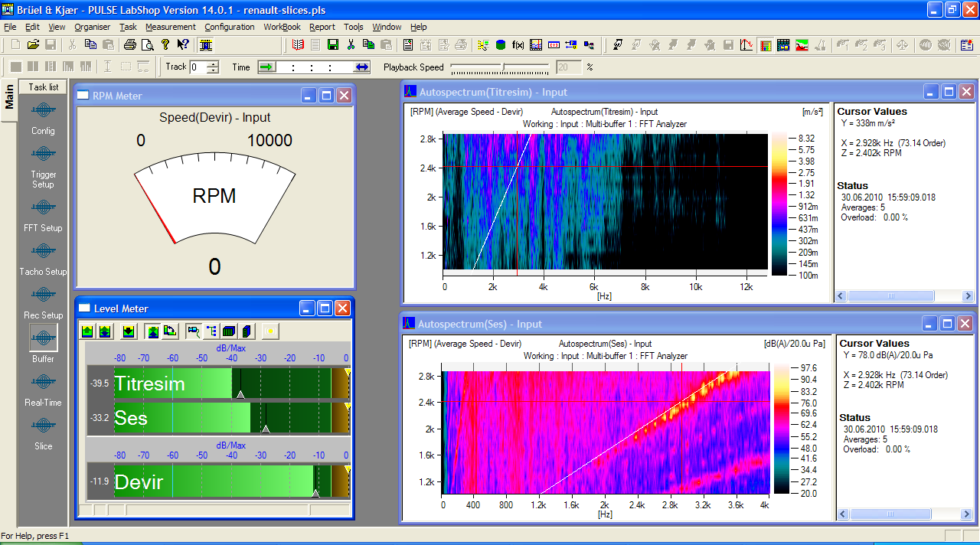Increase Track number with stepper up arrow
The width and height of the screenshot is (980, 545).
click(x=213, y=64)
